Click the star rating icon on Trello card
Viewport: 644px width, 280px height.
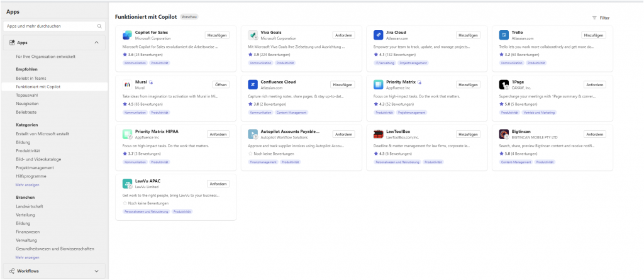(x=502, y=55)
